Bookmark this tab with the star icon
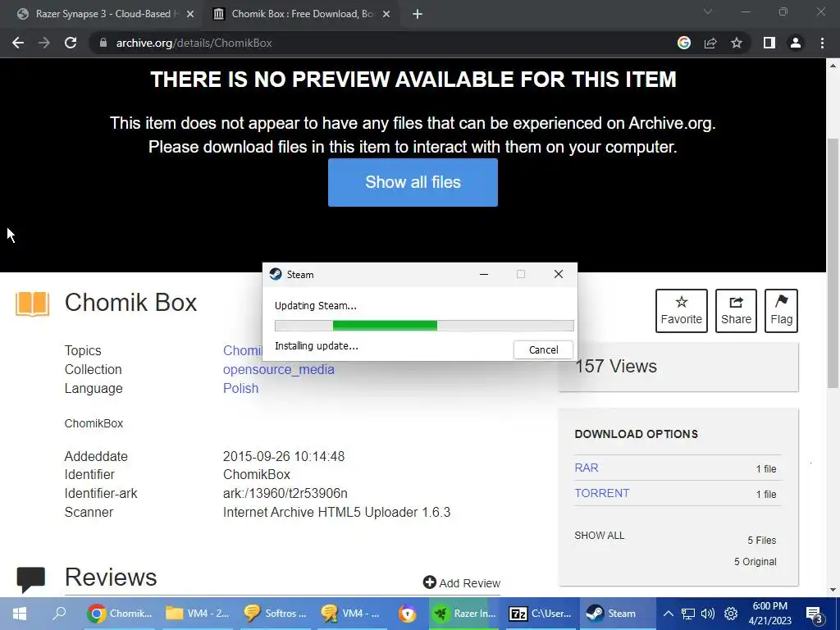 point(737,43)
